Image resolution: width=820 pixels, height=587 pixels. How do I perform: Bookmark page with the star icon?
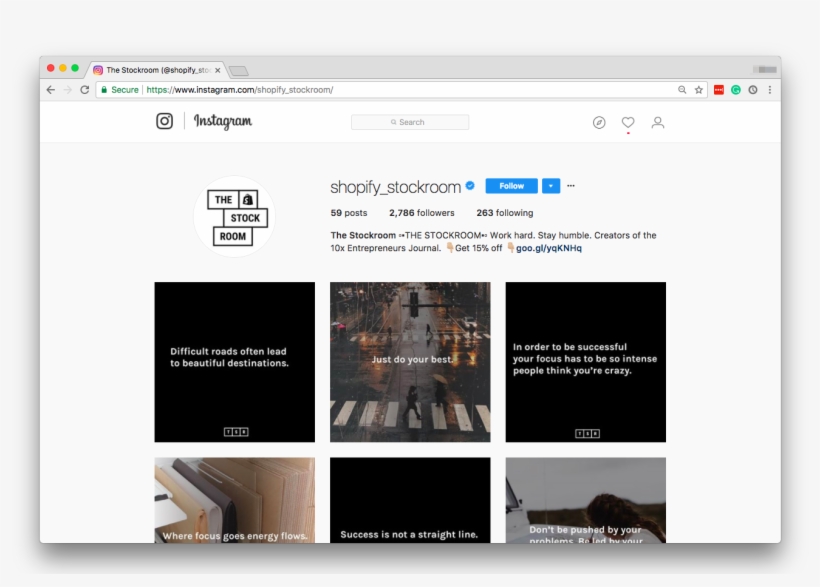699,90
